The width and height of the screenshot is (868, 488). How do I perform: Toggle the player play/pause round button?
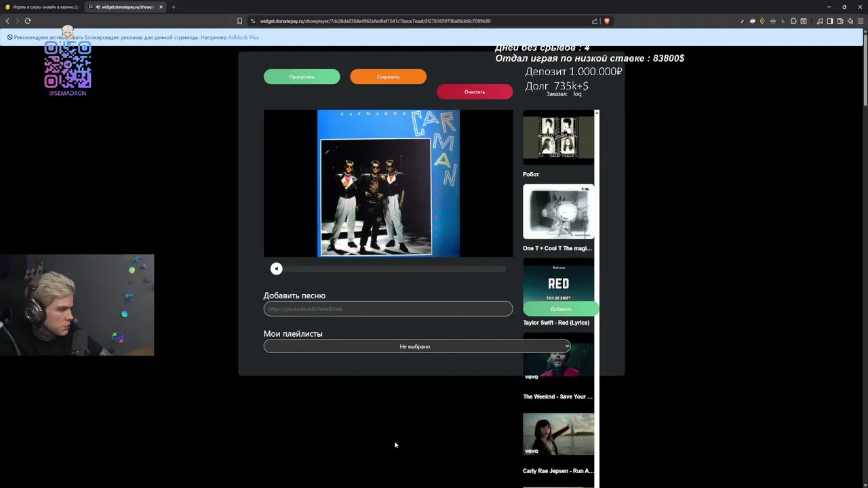pos(276,269)
